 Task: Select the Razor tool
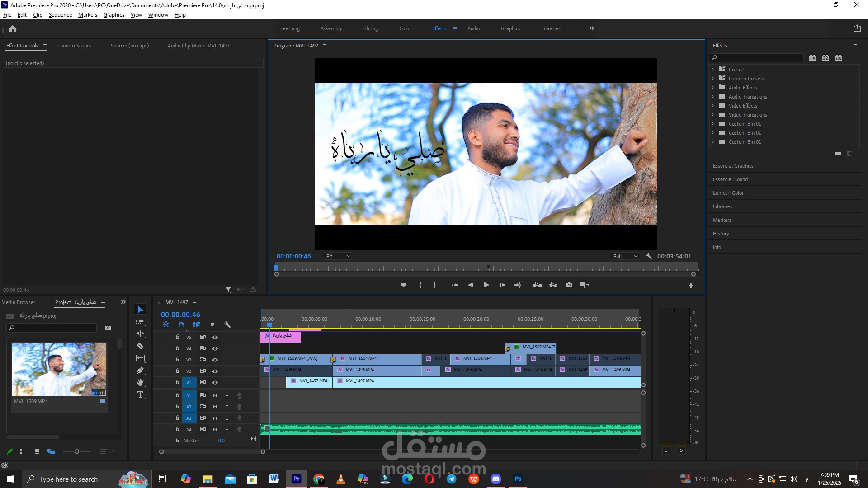[140, 346]
